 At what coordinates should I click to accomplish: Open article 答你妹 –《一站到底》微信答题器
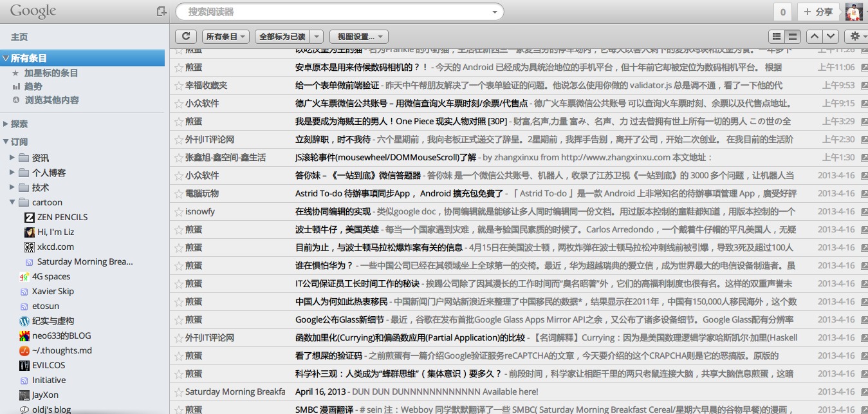(358, 175)
